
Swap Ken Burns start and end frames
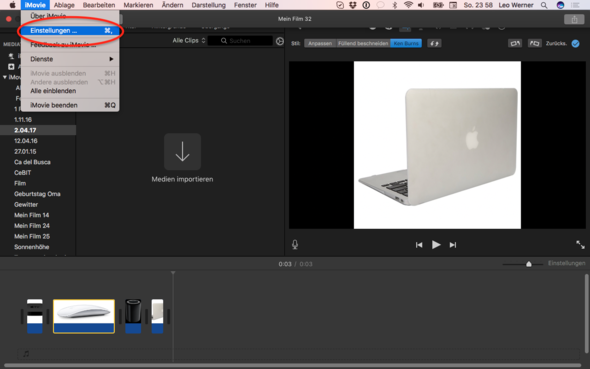point(434,44)
